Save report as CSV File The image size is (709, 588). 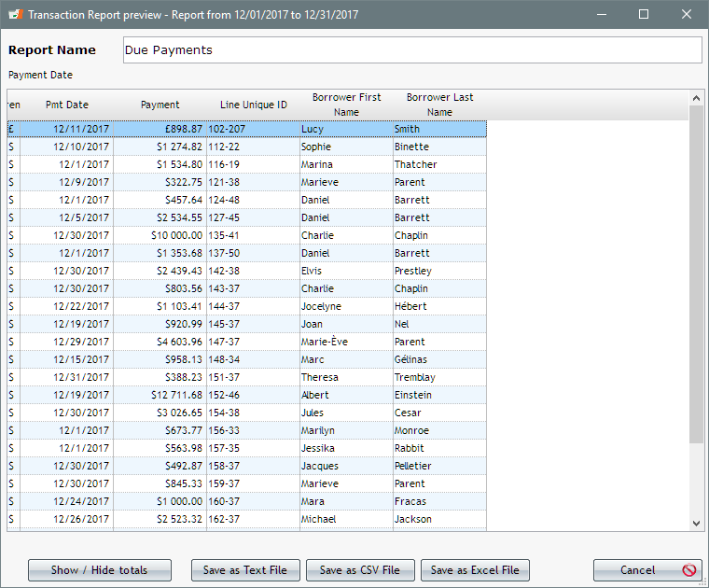pos(360,570)
